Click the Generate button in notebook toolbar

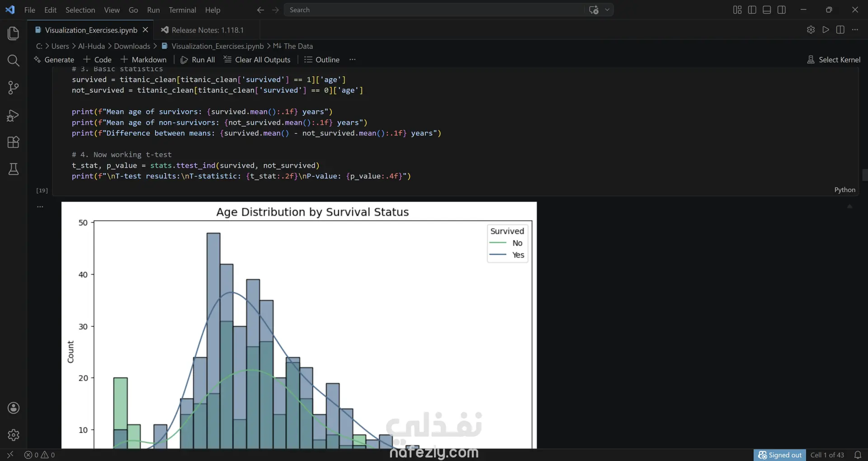[54, 60]
